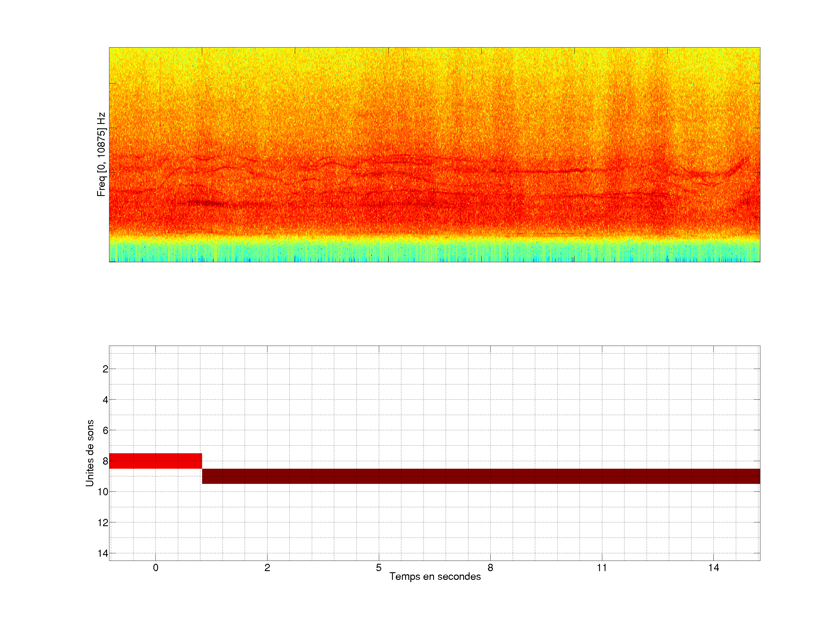
Task: Click the bottom y-axis tick label 14
Action: [x=103, y=553]
